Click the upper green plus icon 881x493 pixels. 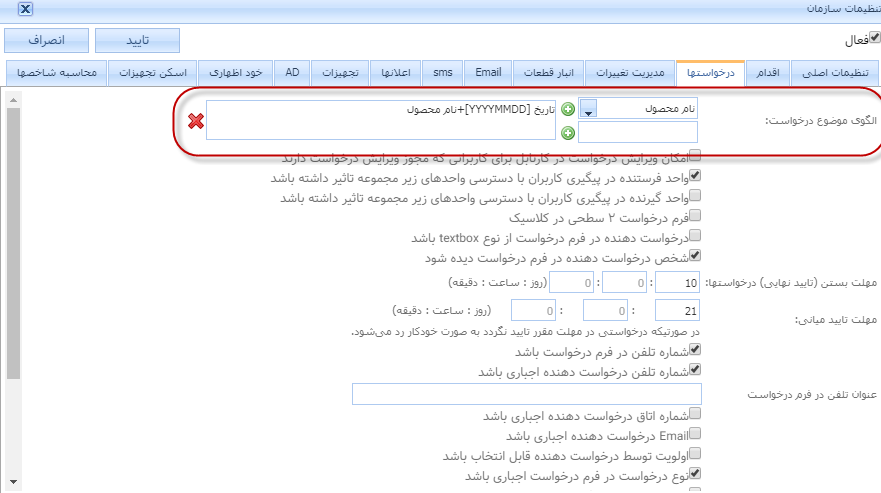point(568,109)
